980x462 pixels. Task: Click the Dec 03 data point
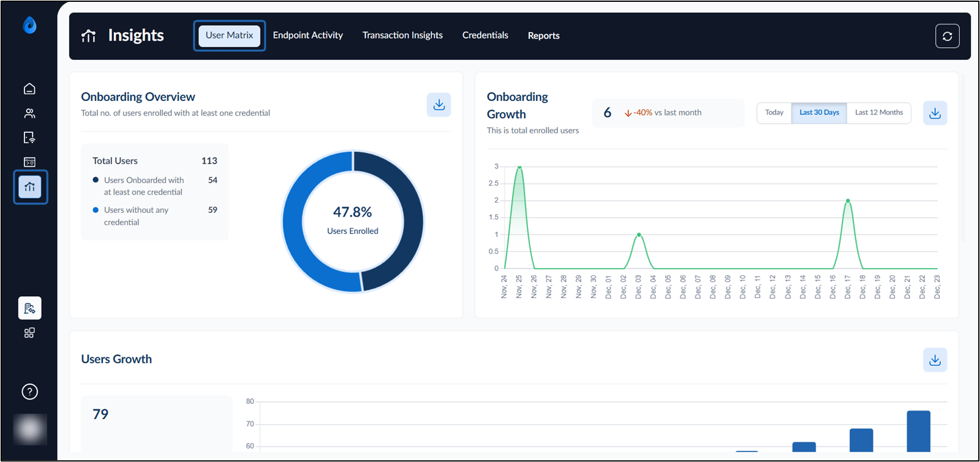pyautogui.click(x=639, y=235)
